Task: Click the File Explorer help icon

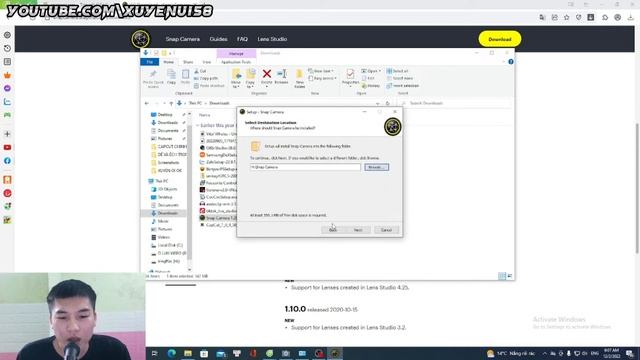Action: (x=511, y=62)
